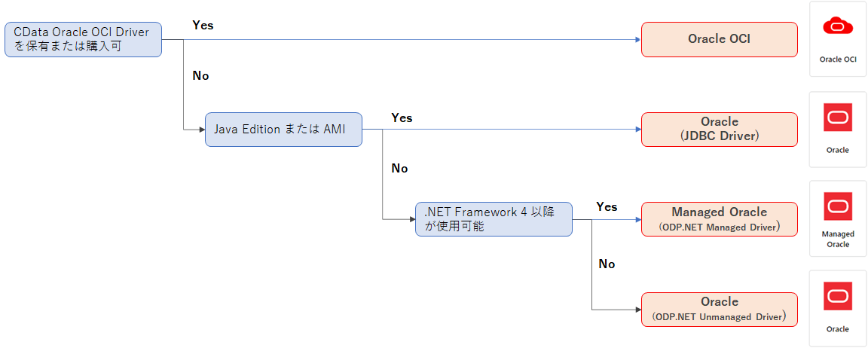Viewport: 868px width, 348px height.
Task: Click the 'ODP.NET Unmanaged Driver' result box
Action: [x=719, y=309]
